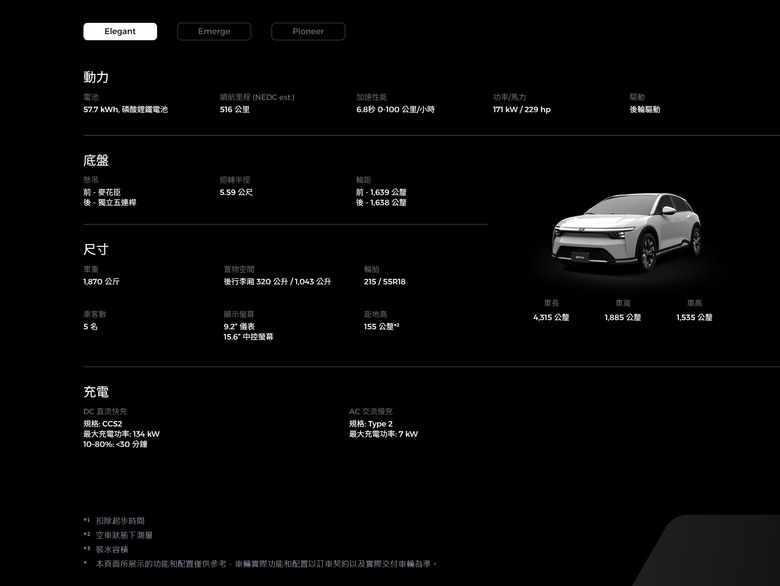Click footnote *2 空車狀態下測量

[x=118, y=535]
